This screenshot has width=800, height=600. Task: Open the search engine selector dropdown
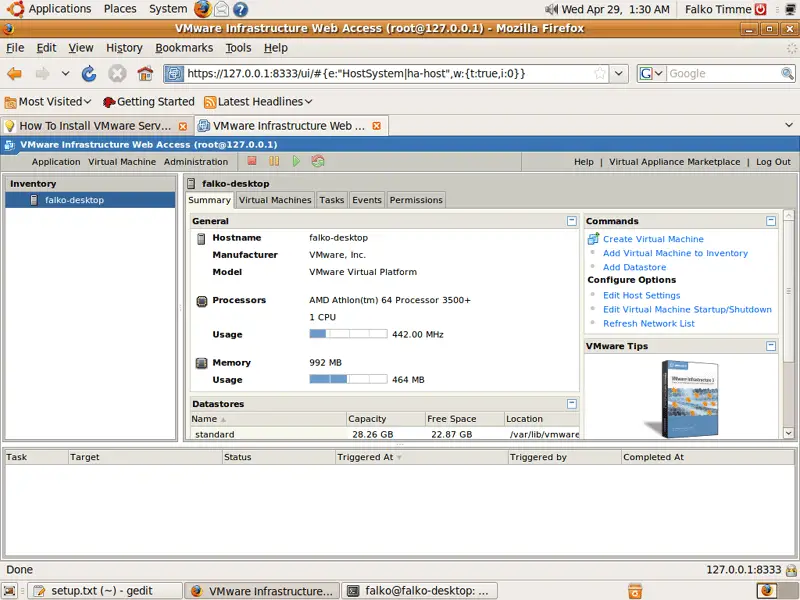651,73
